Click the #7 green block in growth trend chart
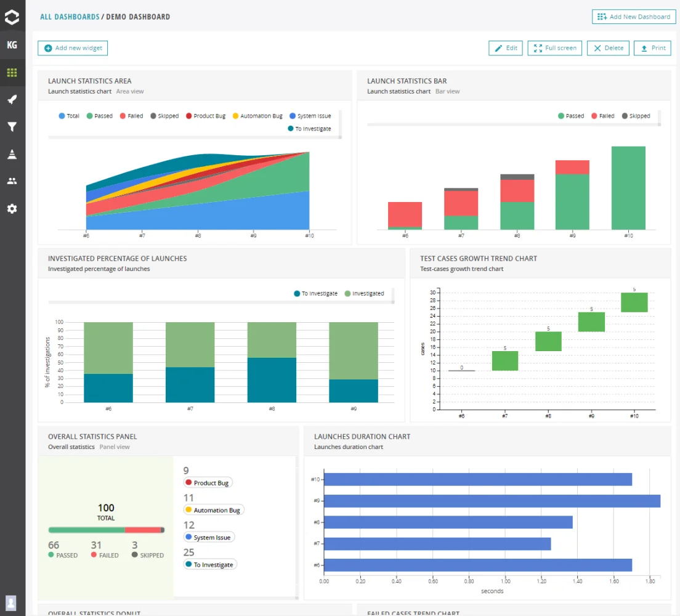 click(x=505, y=360)
